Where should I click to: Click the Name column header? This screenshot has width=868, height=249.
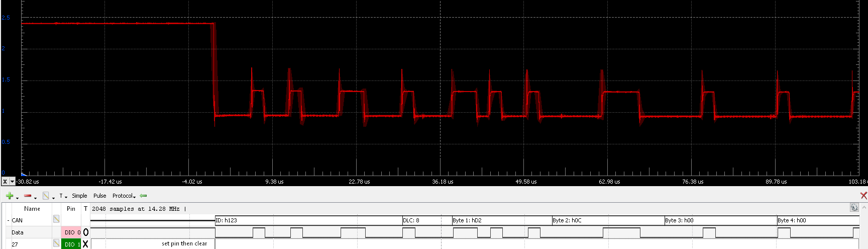click(32, 209)
